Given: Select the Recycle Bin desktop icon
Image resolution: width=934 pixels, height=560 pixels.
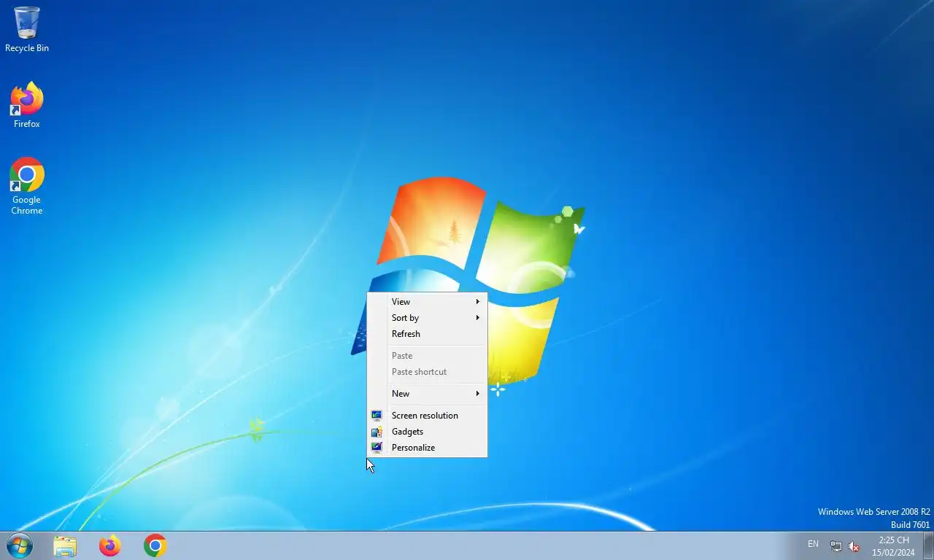Looking at the screenshot, I should [x=27, y=30].
